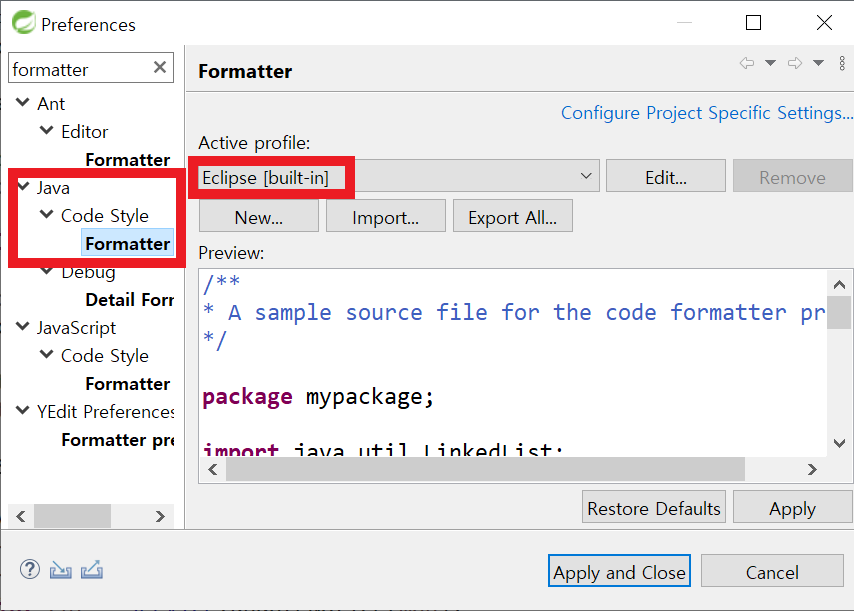This screenshot has width=854, height=611.
Task: Select Formatter preferences under YEdit
Action: (118, 439)
